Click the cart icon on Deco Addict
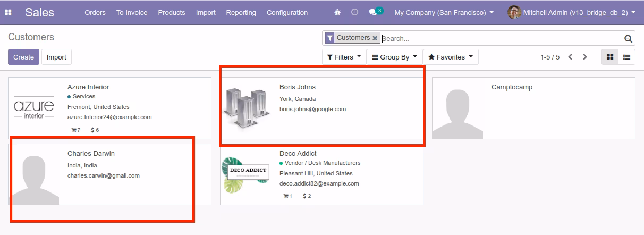 tap(286, 196)
